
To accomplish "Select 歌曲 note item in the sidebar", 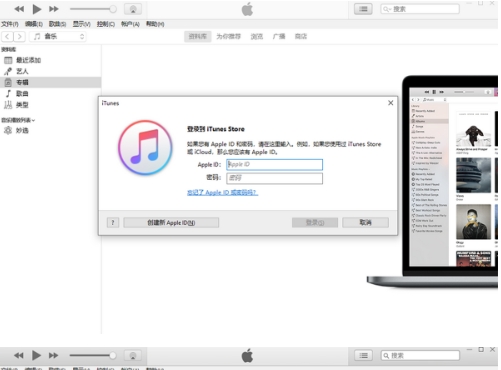I will pos(50,94).
